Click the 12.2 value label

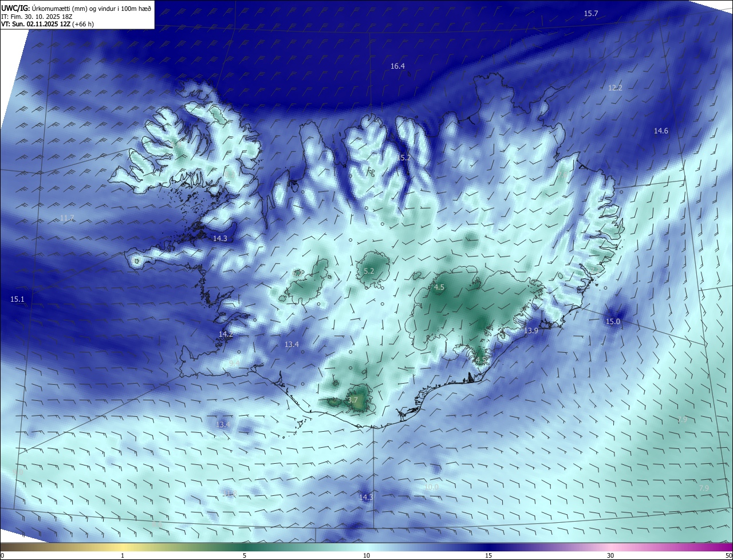coord(615,88)
